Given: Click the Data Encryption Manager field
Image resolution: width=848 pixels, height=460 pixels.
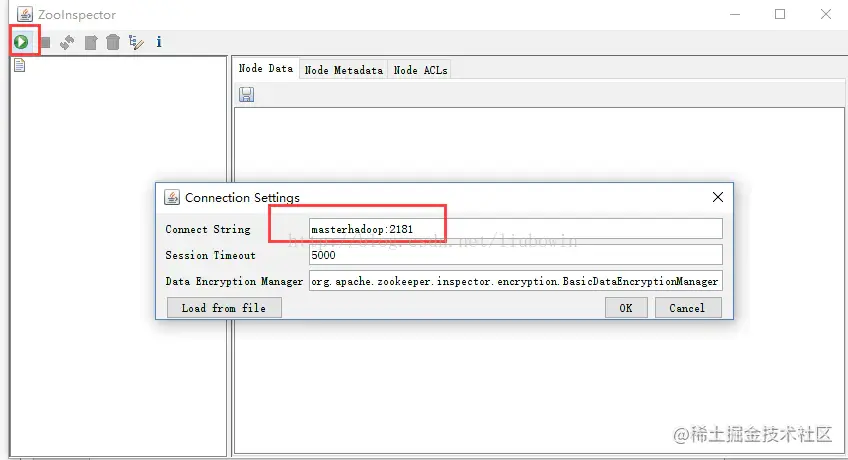Looking at the screenshot, I should (515, 281).
